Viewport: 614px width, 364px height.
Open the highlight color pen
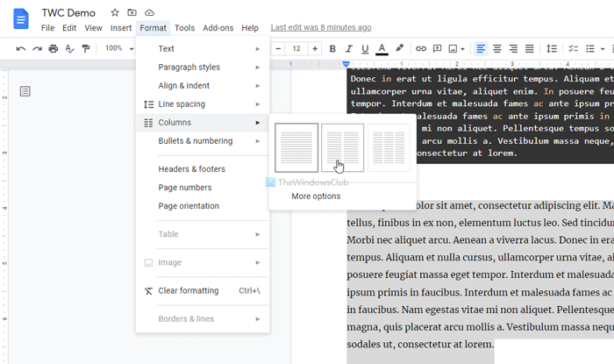[399, 48]
